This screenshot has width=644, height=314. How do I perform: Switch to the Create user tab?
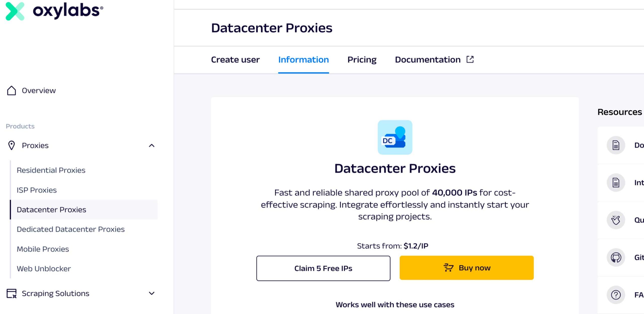pos(235,60)
